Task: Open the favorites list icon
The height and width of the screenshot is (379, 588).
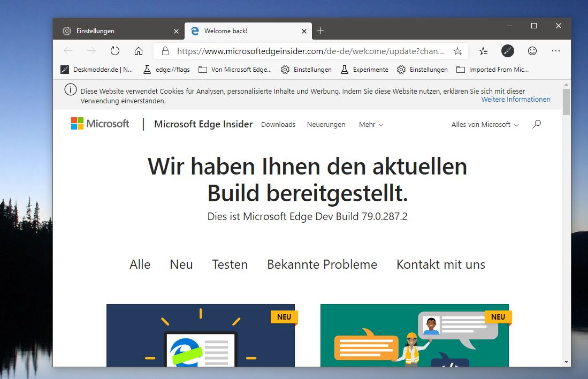Action: [483, 51]
